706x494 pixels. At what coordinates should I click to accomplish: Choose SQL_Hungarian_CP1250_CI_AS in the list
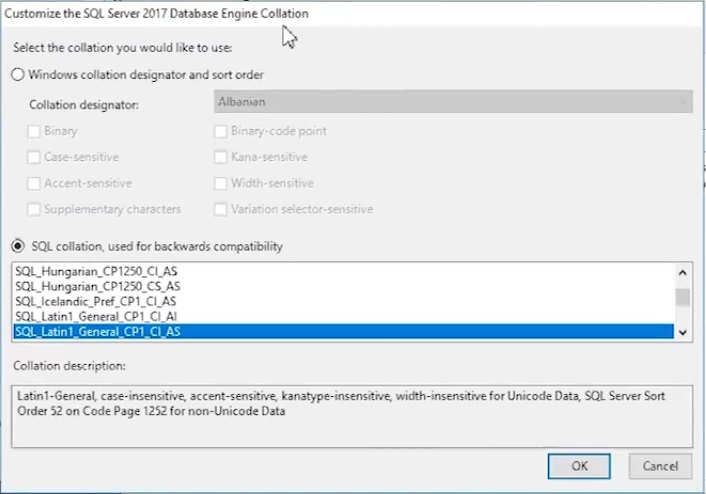coord(344,271)
